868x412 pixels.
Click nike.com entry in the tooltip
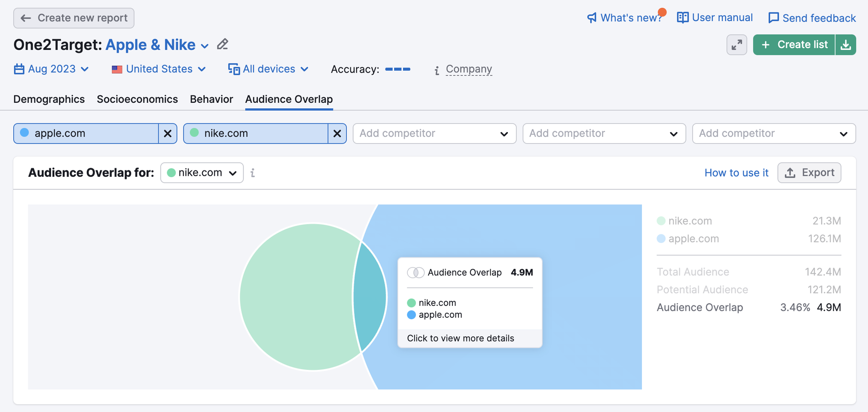pyautogui.click(x=431, y=303)
